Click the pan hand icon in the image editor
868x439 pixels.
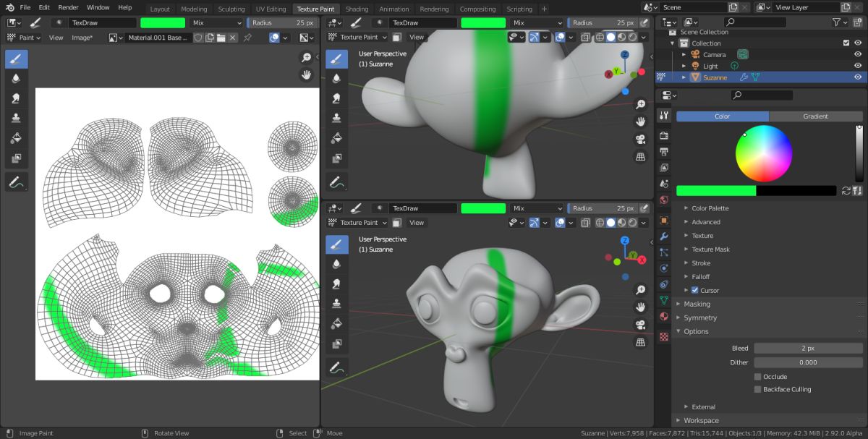coord(307,74)
